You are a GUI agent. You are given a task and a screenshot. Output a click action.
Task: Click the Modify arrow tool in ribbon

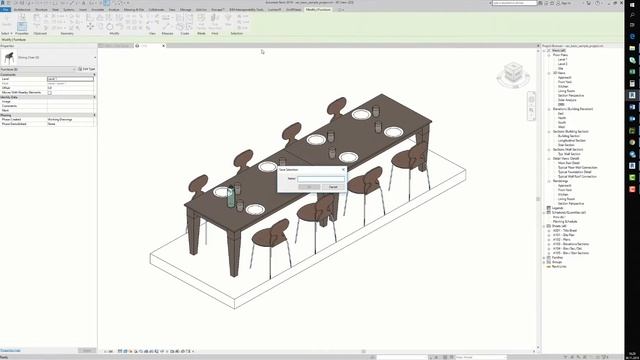tap(7, 21)
